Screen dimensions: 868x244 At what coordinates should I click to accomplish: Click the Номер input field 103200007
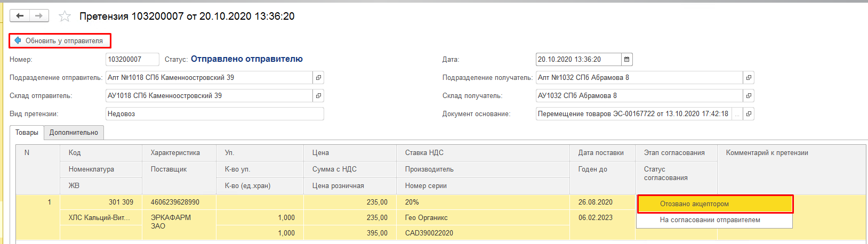coord(132,60)
